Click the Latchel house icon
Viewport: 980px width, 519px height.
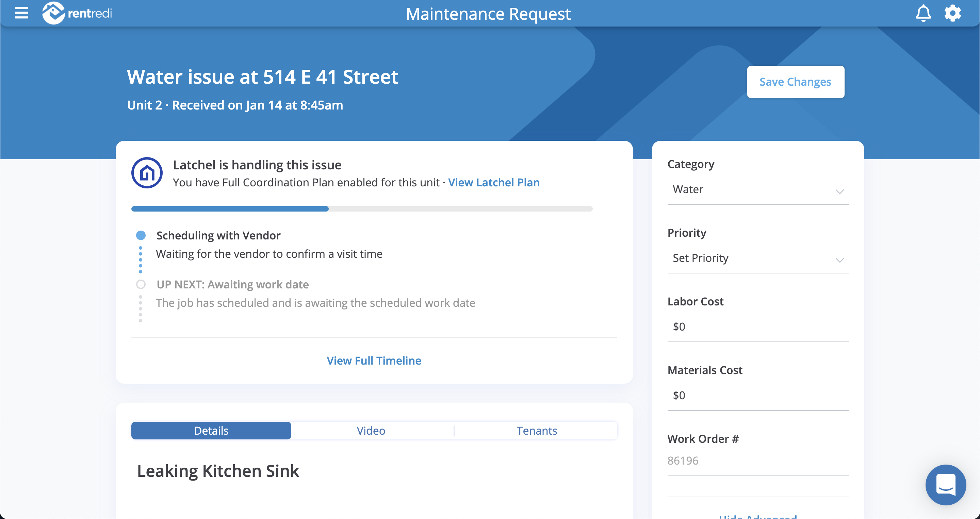(147, 173)
